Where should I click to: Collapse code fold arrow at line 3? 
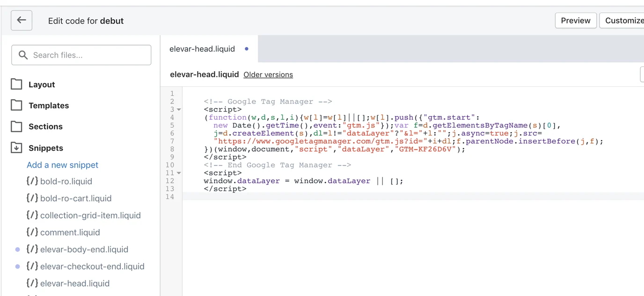coord(179,110)
